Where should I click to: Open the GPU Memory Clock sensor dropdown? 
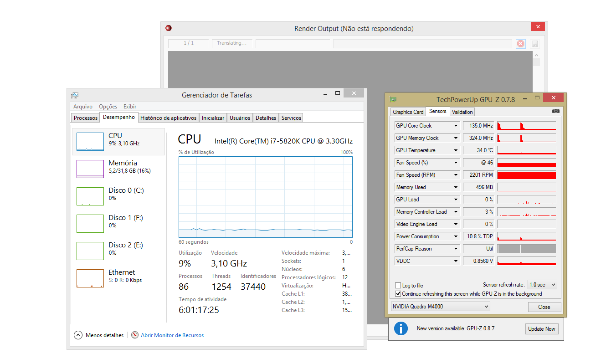coord(456,138)
